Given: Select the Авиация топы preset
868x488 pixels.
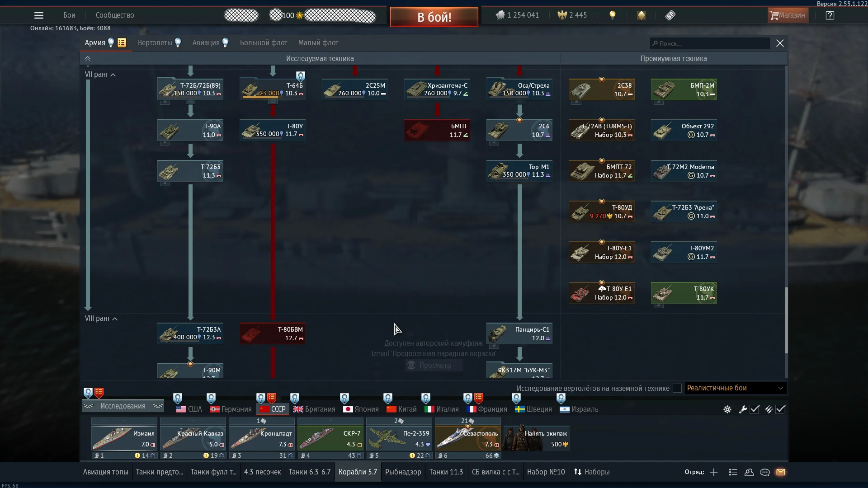Looking at the screenshot, I should point(106,472).
